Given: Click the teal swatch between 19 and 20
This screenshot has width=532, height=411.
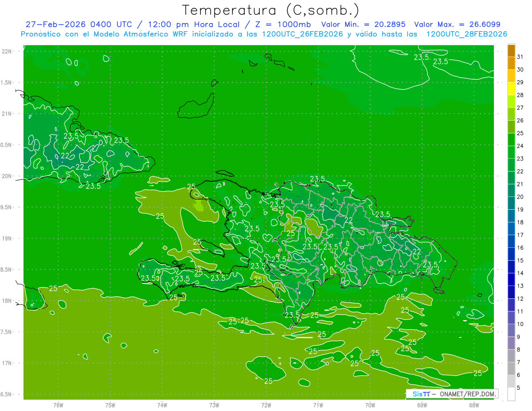Looking at the screenshot, I should click(x=511, y=203).
